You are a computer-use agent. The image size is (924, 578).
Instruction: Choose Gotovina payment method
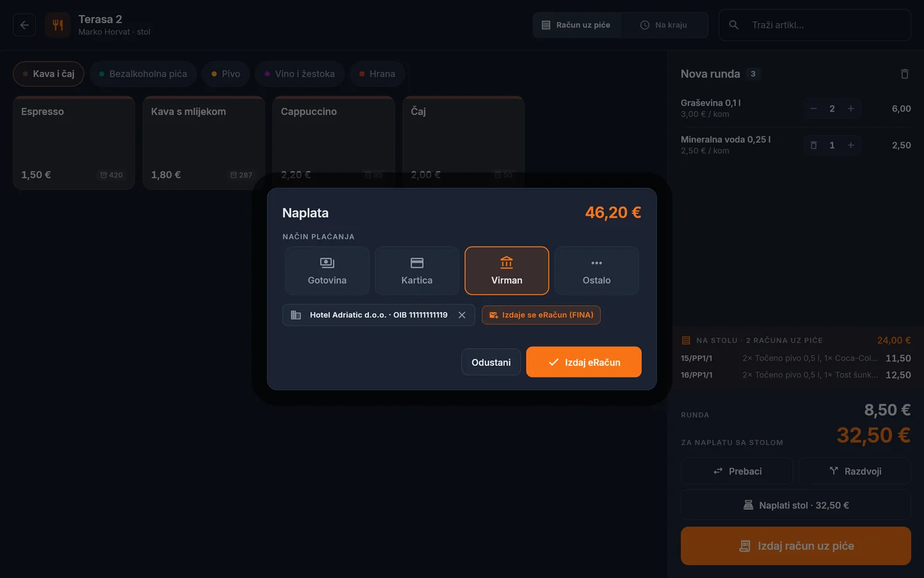327,271
